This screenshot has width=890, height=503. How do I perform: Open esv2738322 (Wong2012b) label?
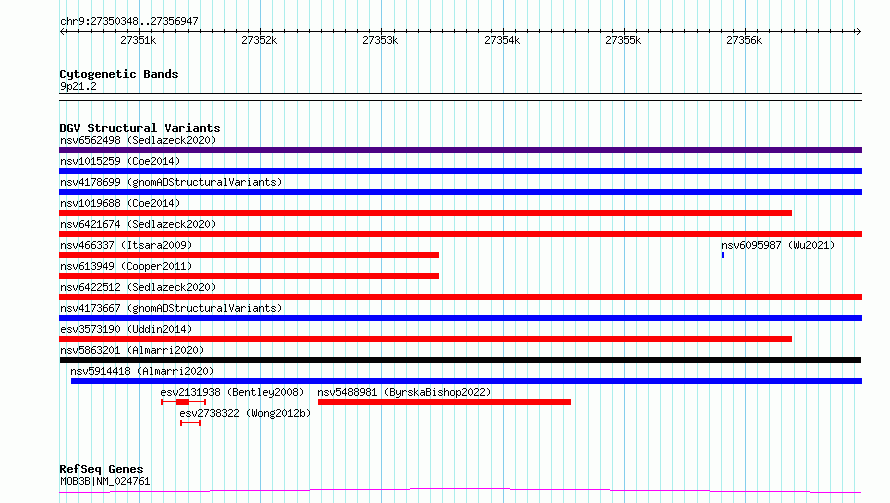pyautogui.click(x=245, y=413)
